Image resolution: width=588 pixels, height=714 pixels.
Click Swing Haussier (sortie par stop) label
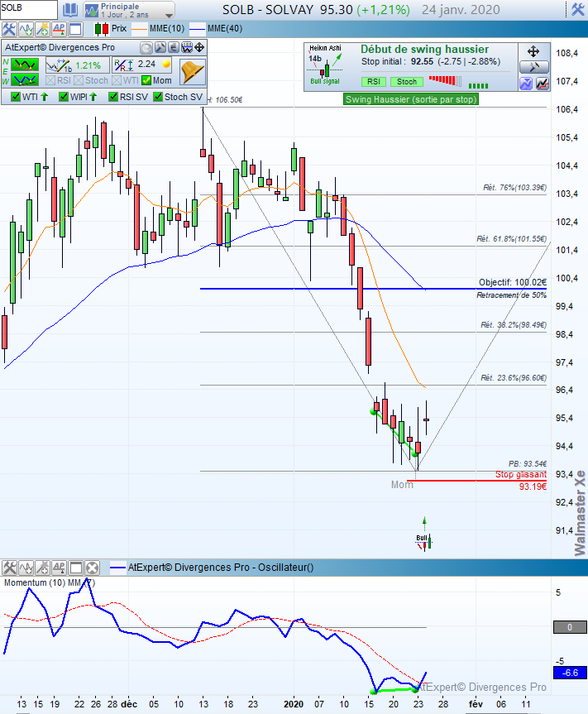[411, 99]
